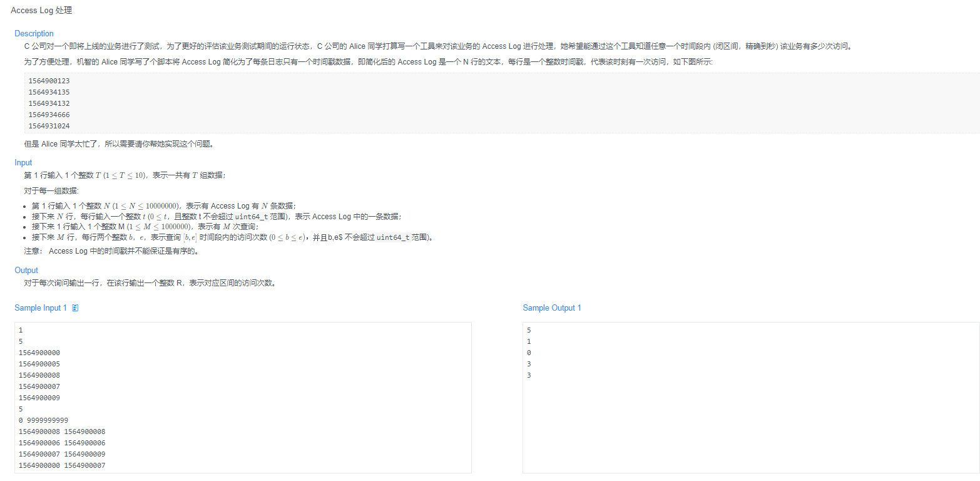
Task: Click the 'Access Log 处理' page title
Action: pos(41,11)
